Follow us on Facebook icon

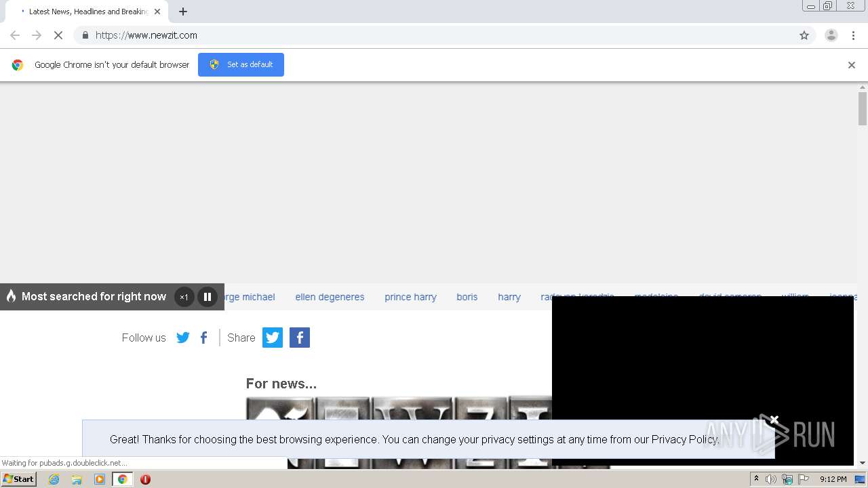(x=203, y=338)
